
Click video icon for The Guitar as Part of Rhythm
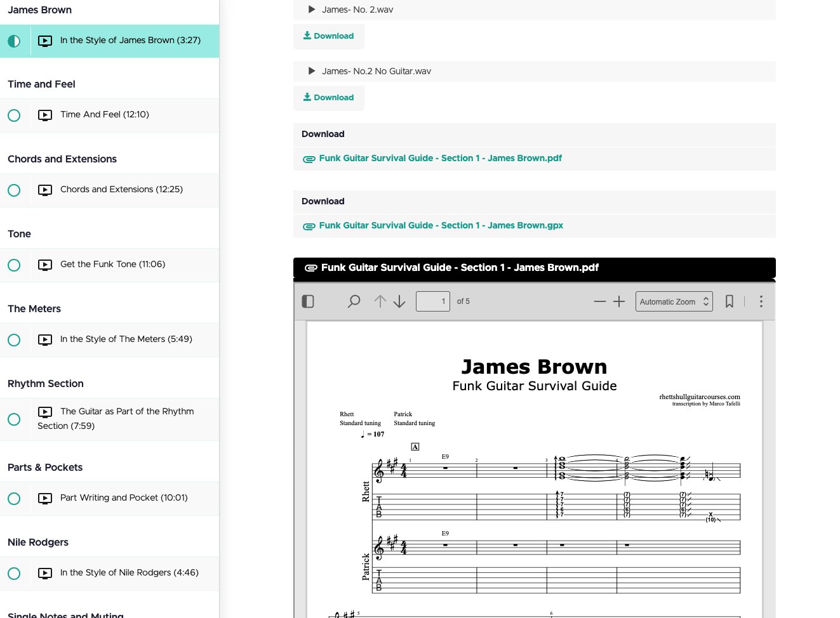(x=45, y=412)
